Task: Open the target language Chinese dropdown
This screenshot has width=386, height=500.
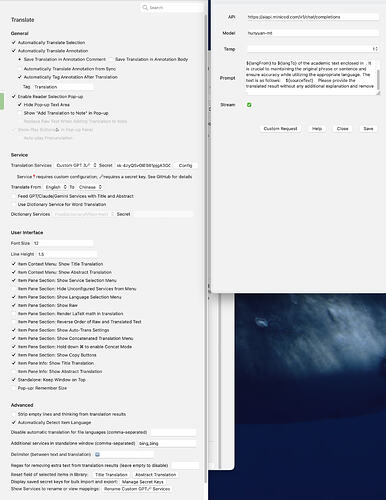Action: (x=90, y=187)
